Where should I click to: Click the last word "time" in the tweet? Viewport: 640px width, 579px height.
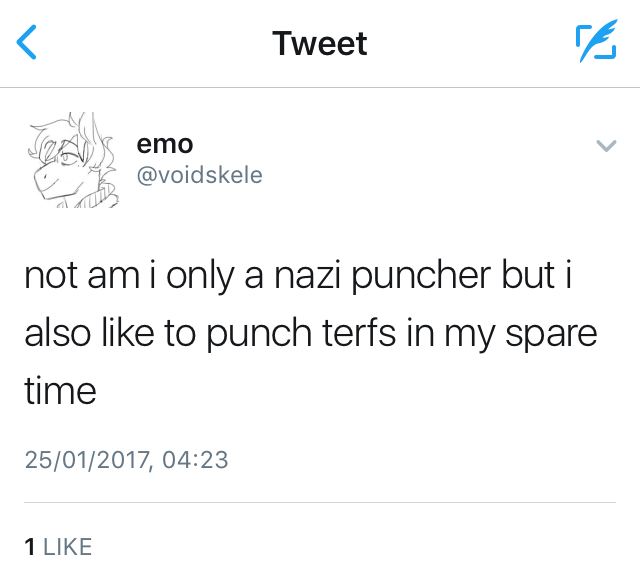point(60,390)
